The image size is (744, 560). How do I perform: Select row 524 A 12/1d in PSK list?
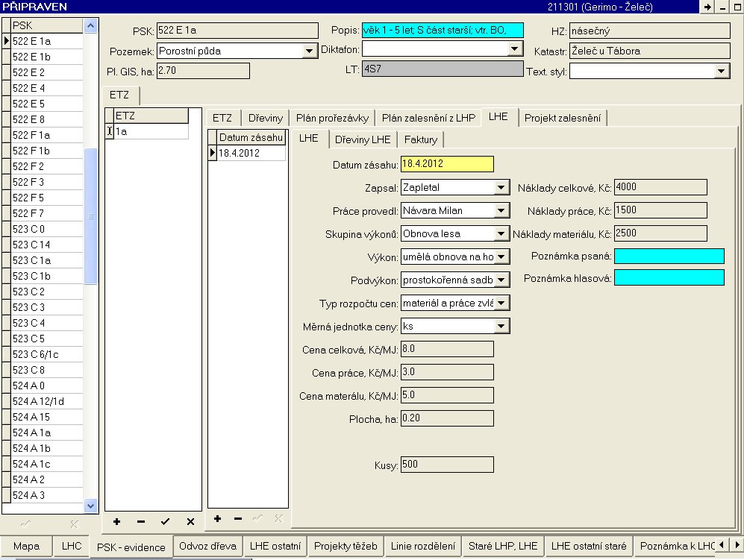click(47, 401)
